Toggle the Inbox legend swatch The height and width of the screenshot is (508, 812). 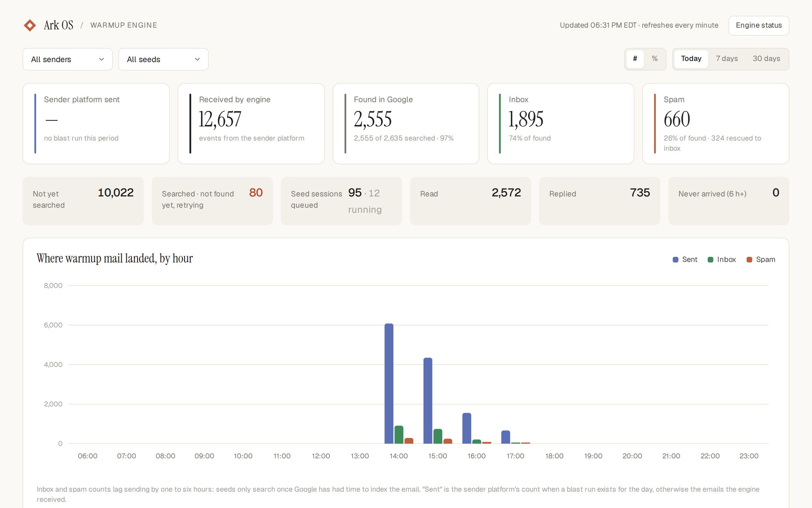pyautogui.click(x=710, y=260)
